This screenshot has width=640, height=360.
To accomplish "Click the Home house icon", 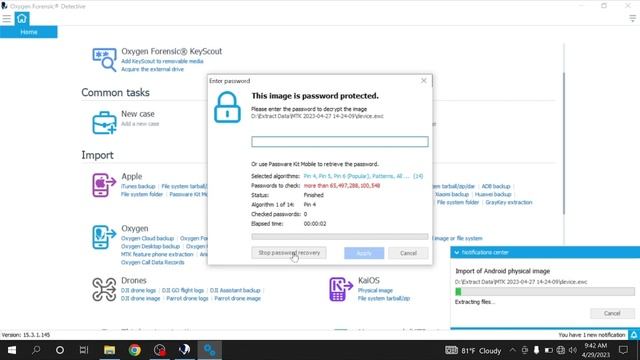I will [22, 18].
